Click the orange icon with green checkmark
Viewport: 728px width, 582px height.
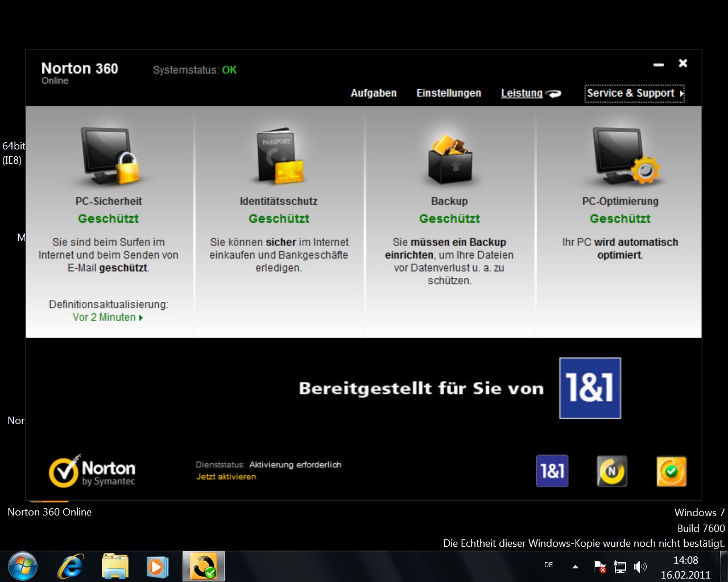(671, 471)
